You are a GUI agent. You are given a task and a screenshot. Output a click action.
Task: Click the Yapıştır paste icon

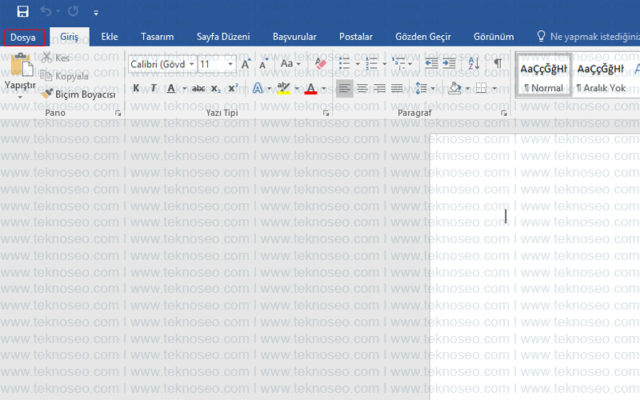pos(20,65)
